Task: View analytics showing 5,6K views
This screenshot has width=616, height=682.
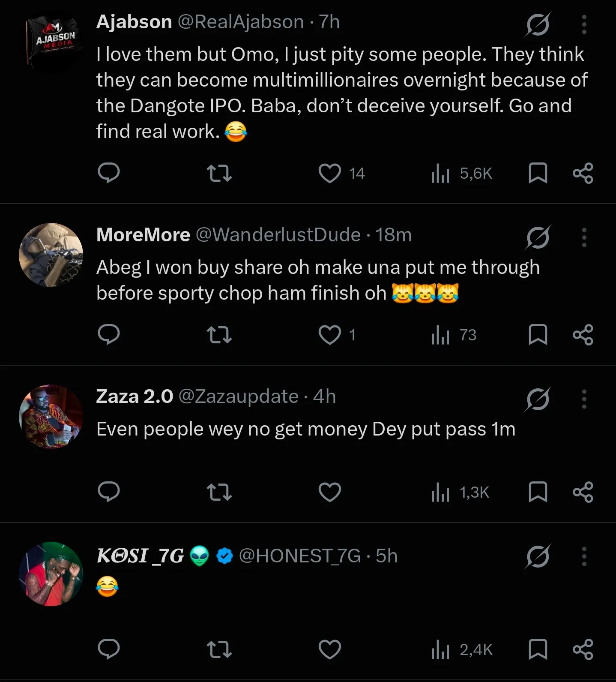Action: [x=462, y=173]
